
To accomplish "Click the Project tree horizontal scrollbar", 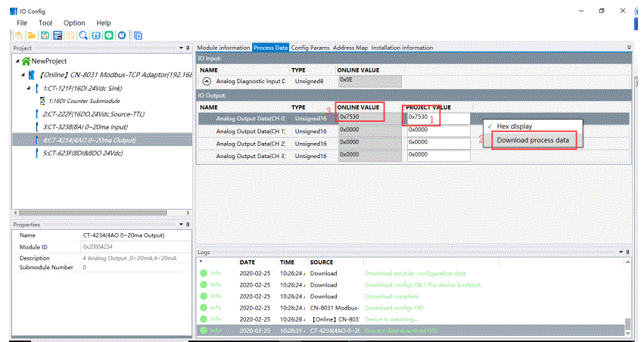I will [x=93, y=213].
